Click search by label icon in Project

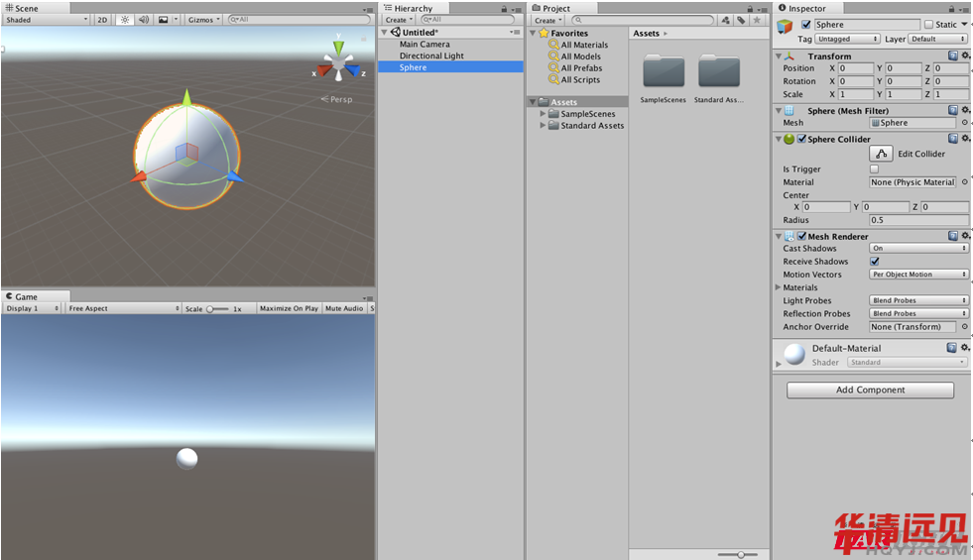tap(741, 20)
